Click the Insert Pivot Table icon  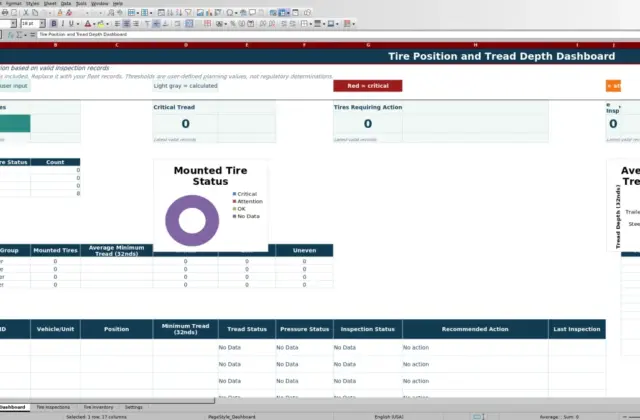218,13
